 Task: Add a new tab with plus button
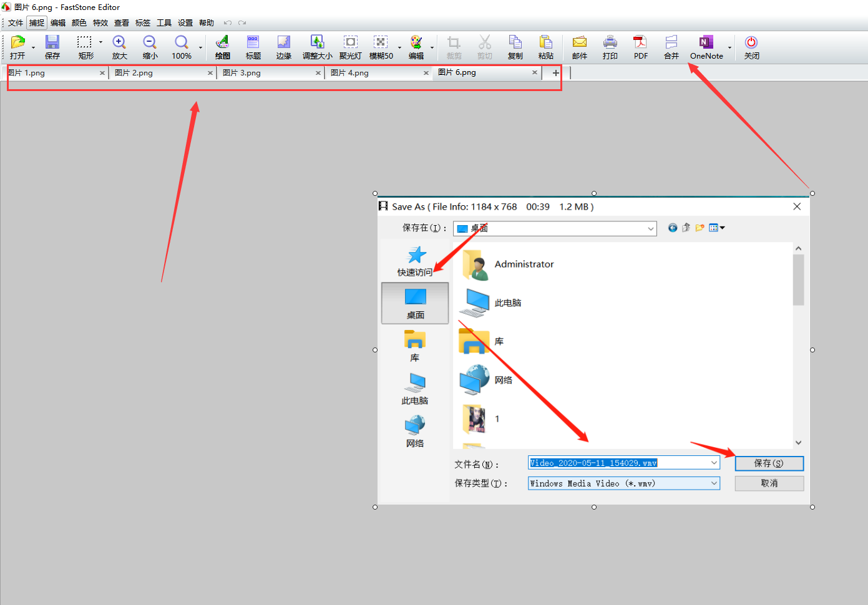[x=555, y=73]
